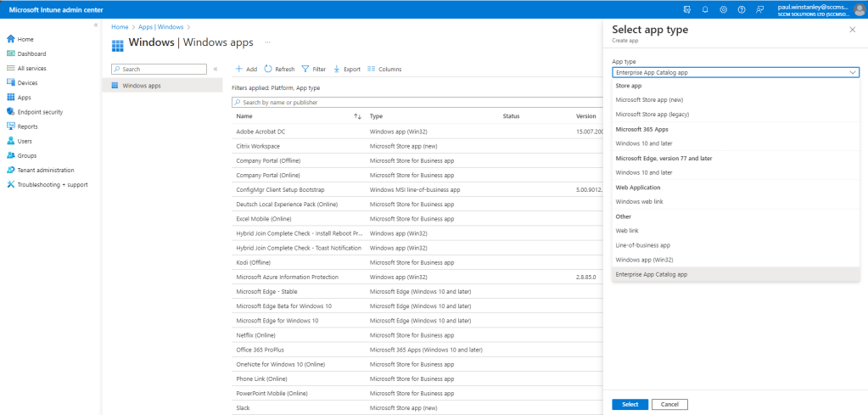Collapse the left navigation sidebar
The height and width of the screenshot is (415, 868).
tap(95, 25)
